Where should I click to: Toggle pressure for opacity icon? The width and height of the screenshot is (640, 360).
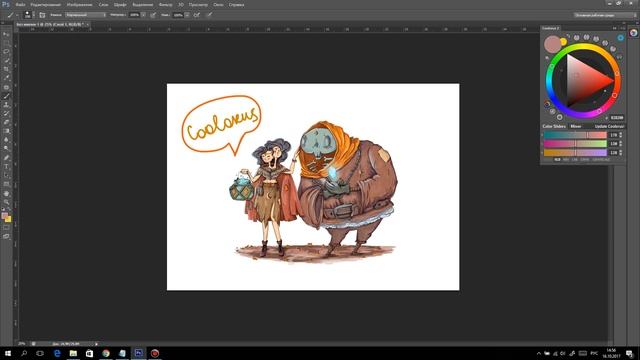tap(153, 15)
